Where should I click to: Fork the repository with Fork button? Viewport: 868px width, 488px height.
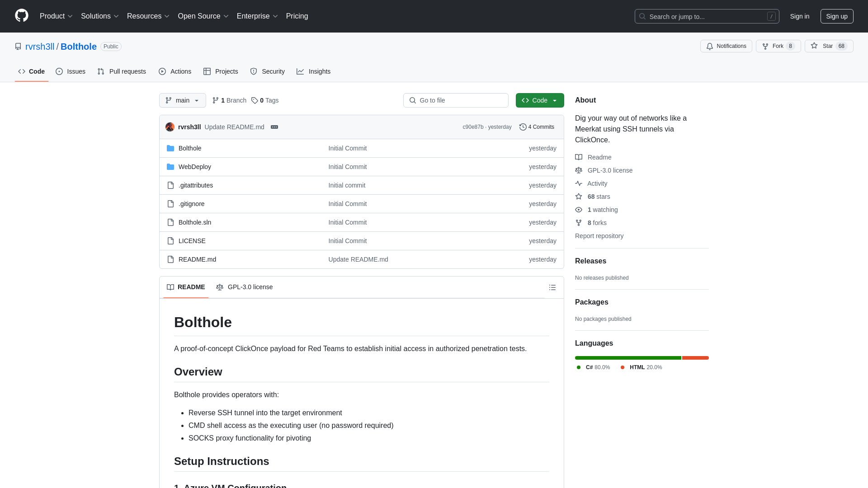[x=778, y=46]
